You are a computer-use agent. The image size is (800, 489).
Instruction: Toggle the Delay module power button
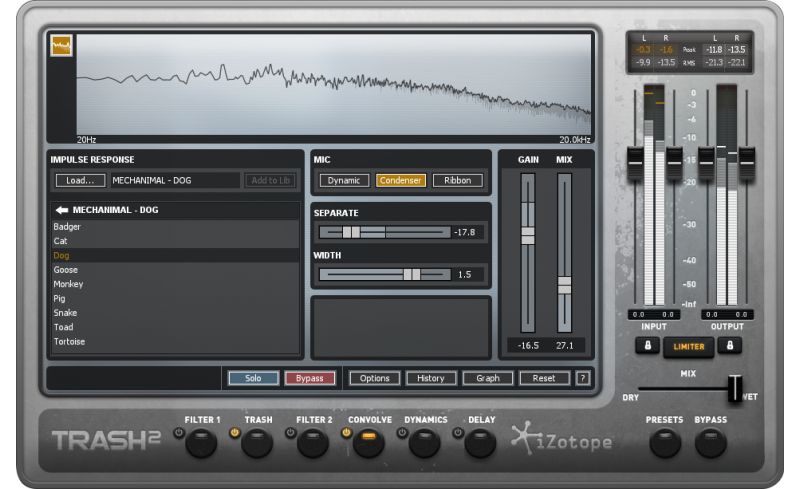458,433
